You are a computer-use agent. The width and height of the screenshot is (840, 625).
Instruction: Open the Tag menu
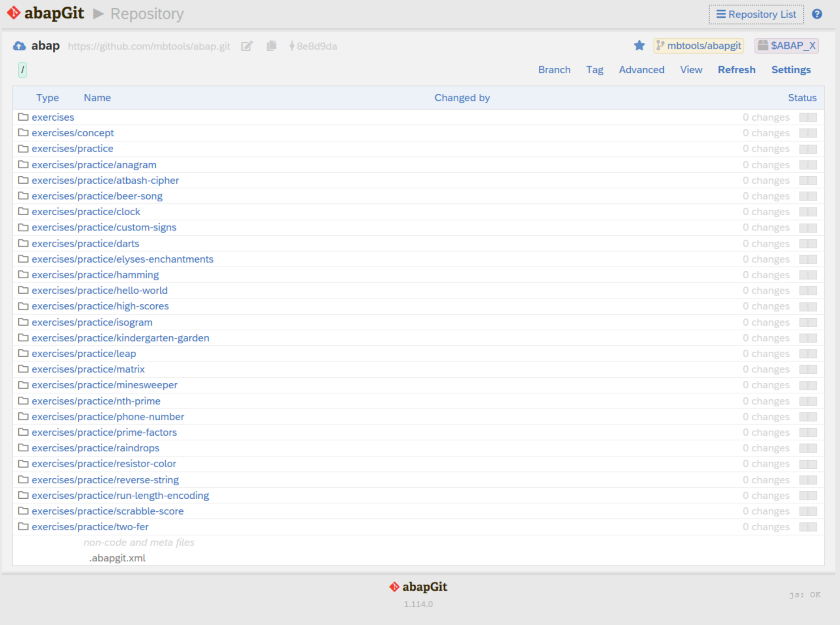pyautogui.click(x=595, y=70)
